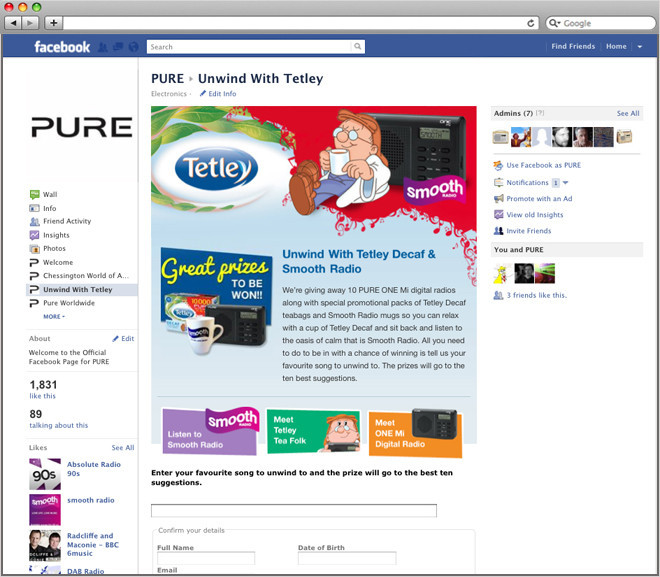Open the messages icon in header
This screenshot has height=577, width=660.
[118, 47]
